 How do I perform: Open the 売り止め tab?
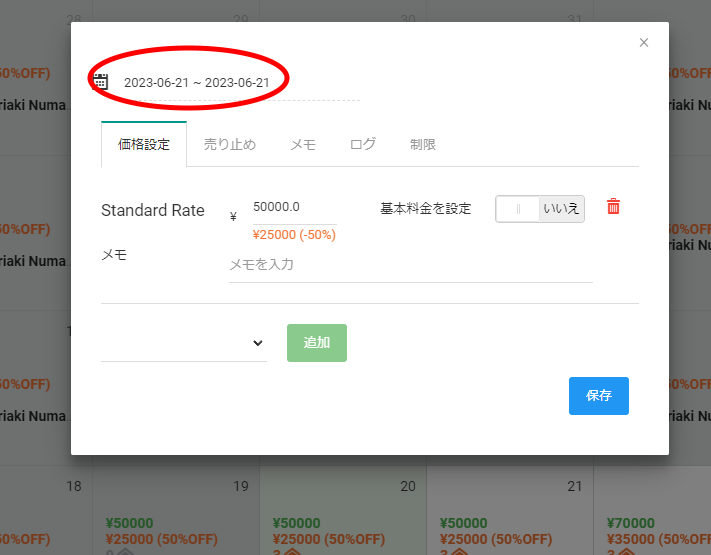[x=229, y=144]
